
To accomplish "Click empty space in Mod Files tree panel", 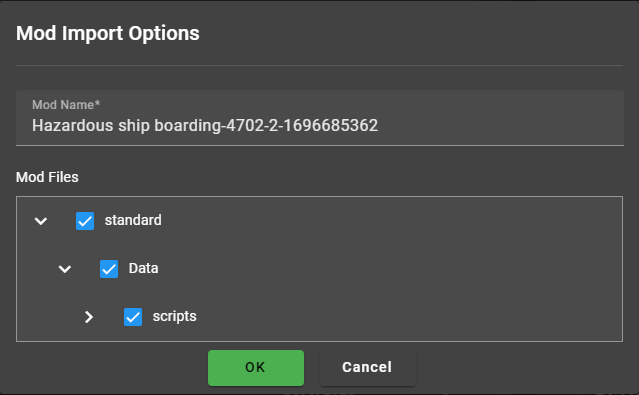I will pyautogui.click(x=408, y=269).
